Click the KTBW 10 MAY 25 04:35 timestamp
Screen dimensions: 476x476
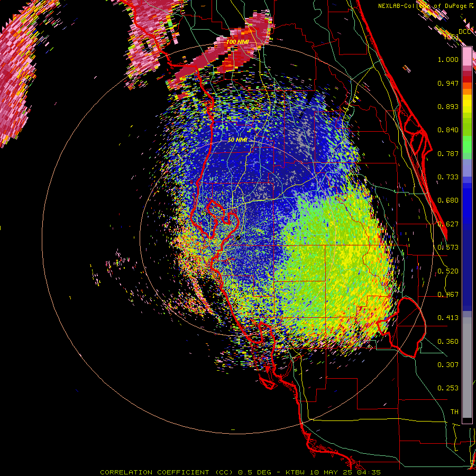[333, 472]
